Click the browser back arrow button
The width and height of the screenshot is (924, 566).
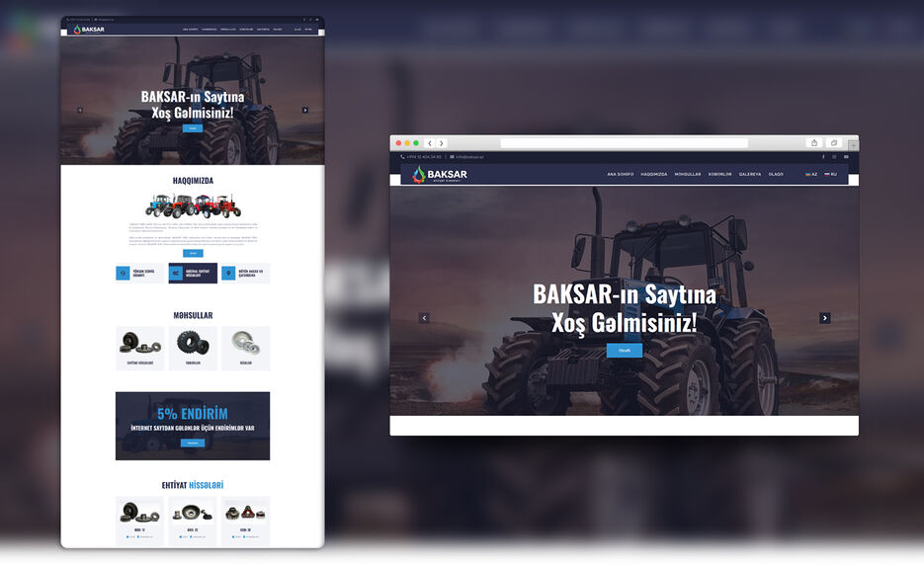pos(430,143)
